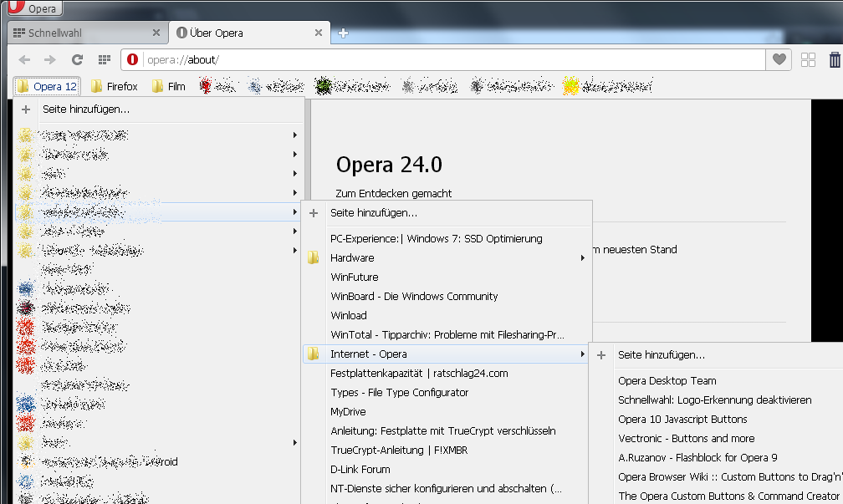Reload the page with the refresh icon
The height and width of the screenshot is (504, 843).
(77, 59)
